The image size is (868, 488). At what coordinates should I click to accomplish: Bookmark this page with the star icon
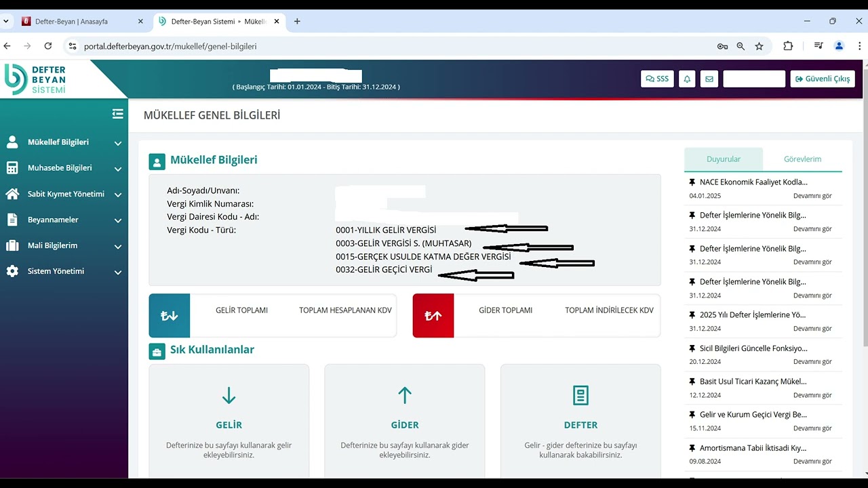pos(759,46)
